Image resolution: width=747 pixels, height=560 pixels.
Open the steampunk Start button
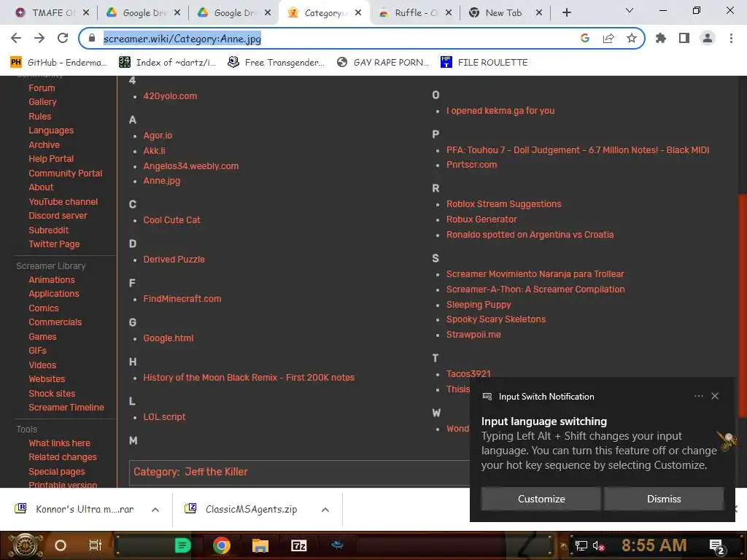coord(24,545)
